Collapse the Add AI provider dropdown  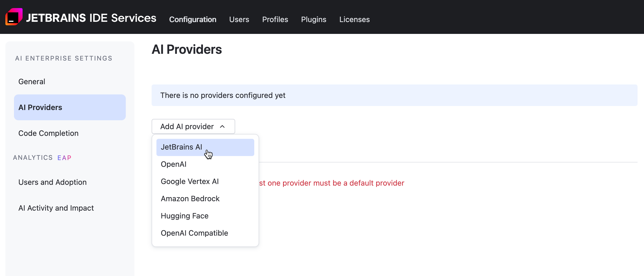[193, 126]
